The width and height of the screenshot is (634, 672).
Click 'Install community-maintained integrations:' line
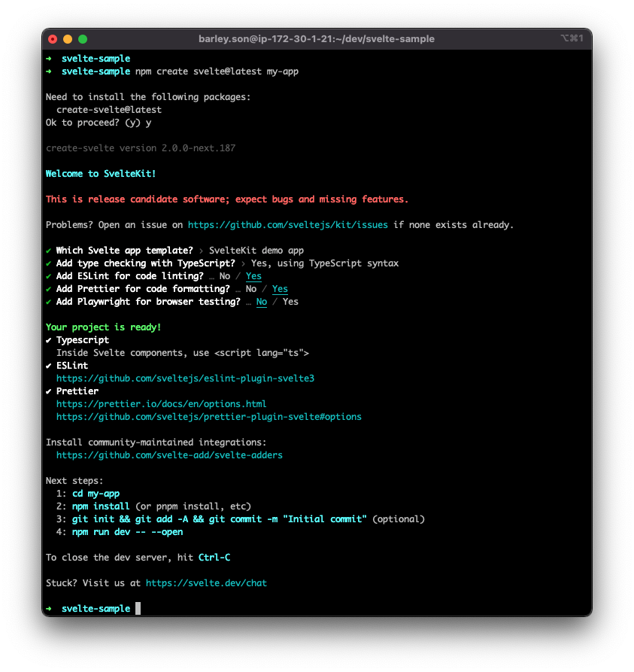(156, 442)
